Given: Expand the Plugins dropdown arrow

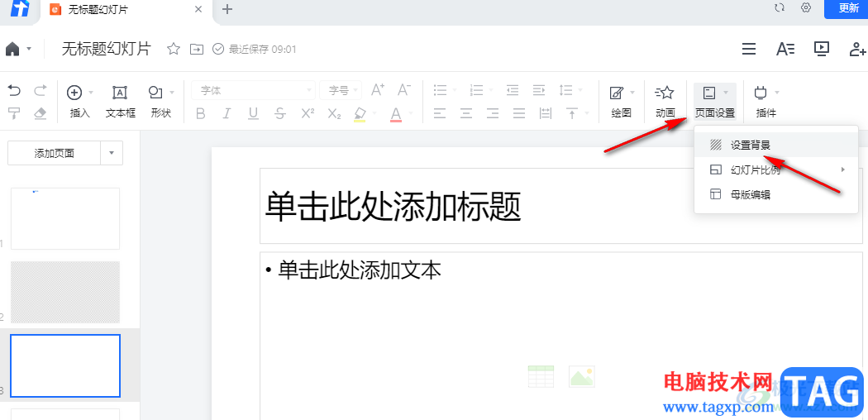Looking at the screenshot, I should click(777, 92).
